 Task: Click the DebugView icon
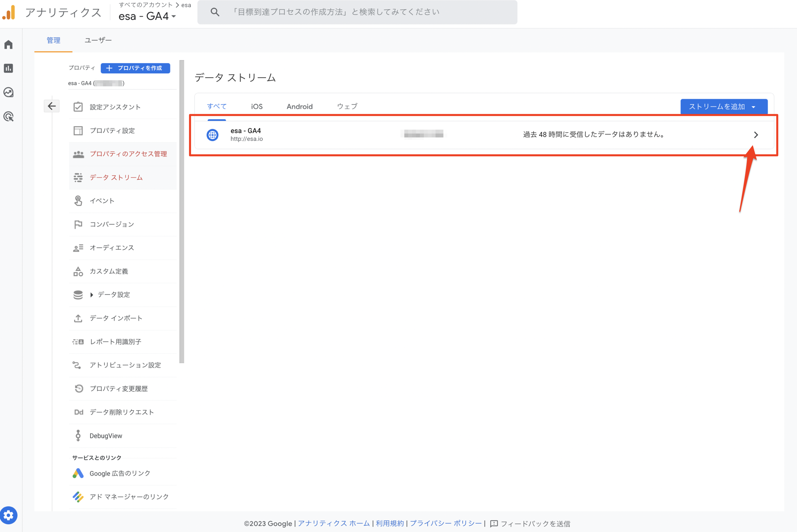78,436
